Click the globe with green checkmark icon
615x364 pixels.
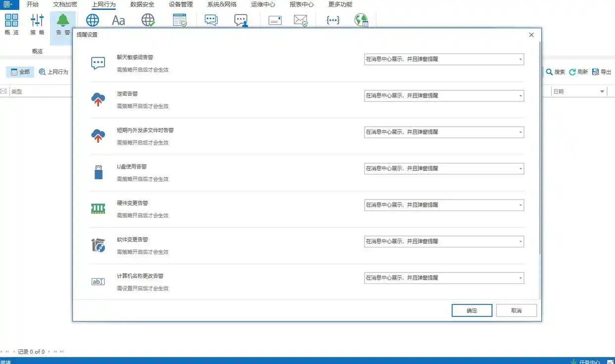pyautogui.click(x=148, y=20)
